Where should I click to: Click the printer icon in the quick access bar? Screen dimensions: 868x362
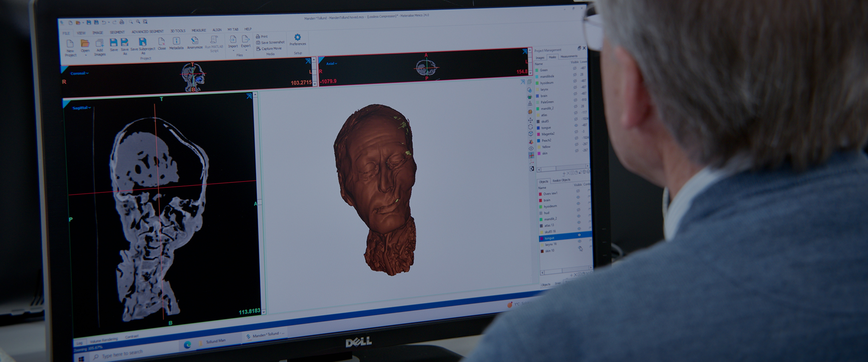click(121, 22)
